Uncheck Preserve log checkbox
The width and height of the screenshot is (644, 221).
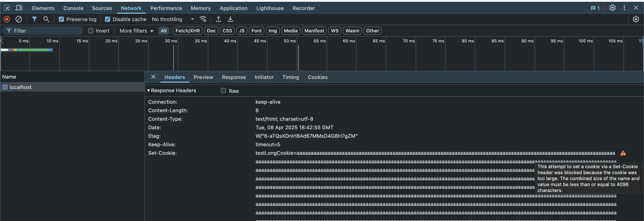click(x=61, y=19)
